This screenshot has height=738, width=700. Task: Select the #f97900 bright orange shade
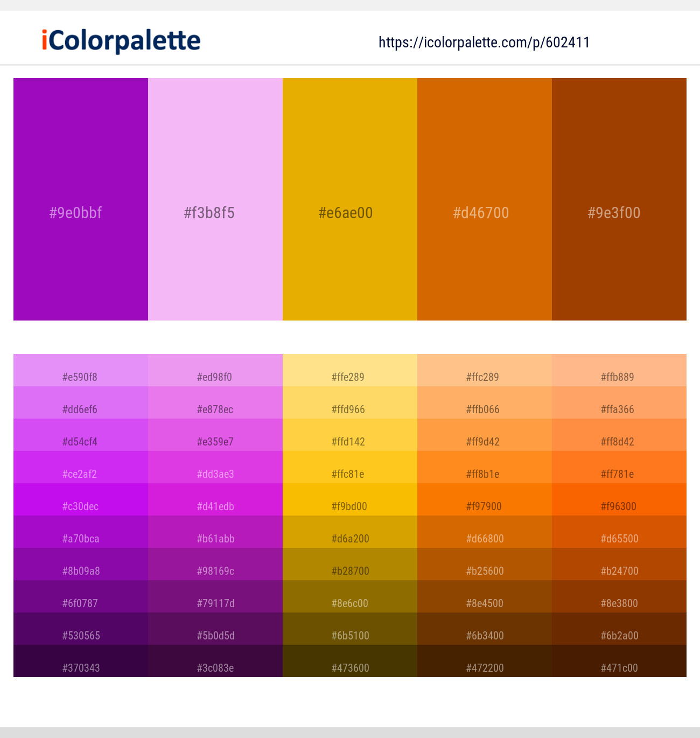(485, 500)
